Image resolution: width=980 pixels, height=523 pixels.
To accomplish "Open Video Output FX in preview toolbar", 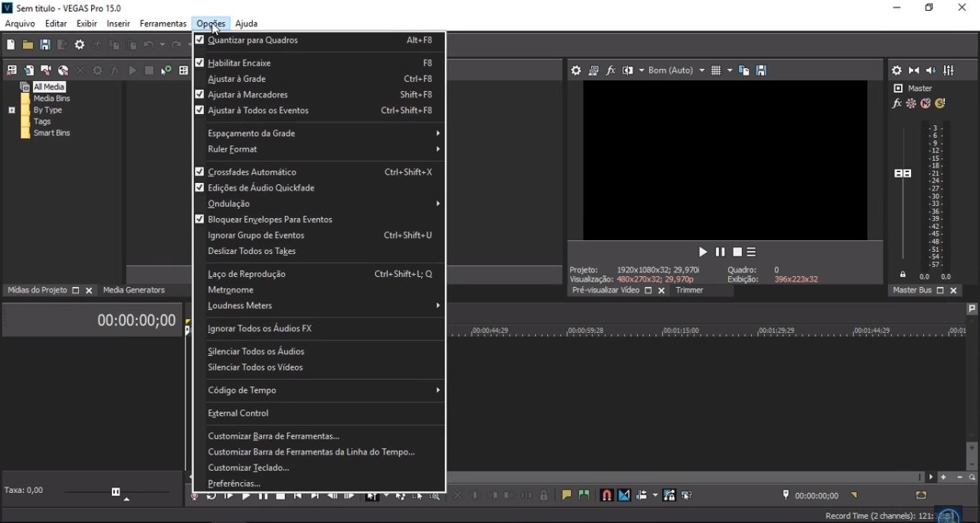I will (611, 70).
